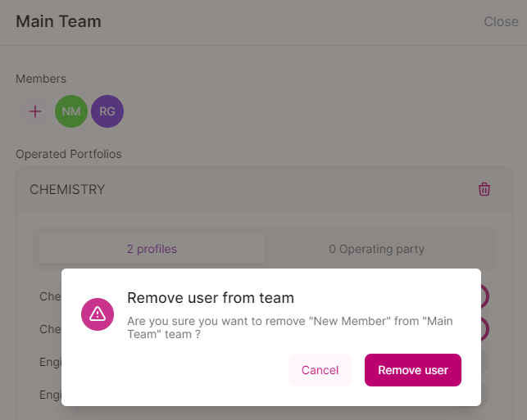Viewport: 527px width, 420px height.
Task: Open the 0 Operating party tab
Action: tap(376, 249)
